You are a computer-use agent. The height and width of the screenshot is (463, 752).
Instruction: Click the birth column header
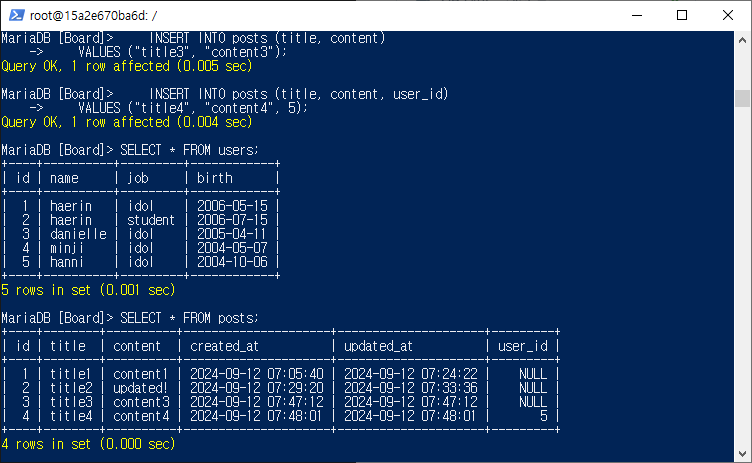coord(214,178)
